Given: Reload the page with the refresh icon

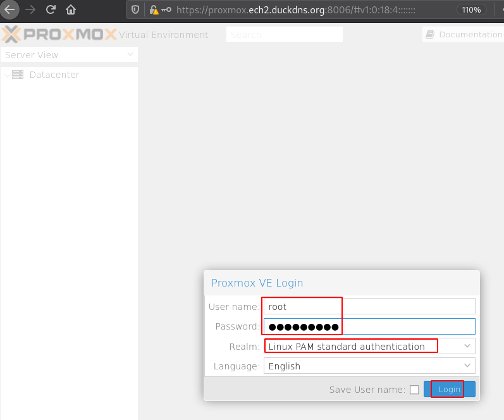Looking at the screenshot, I should (x=51, y=9).
